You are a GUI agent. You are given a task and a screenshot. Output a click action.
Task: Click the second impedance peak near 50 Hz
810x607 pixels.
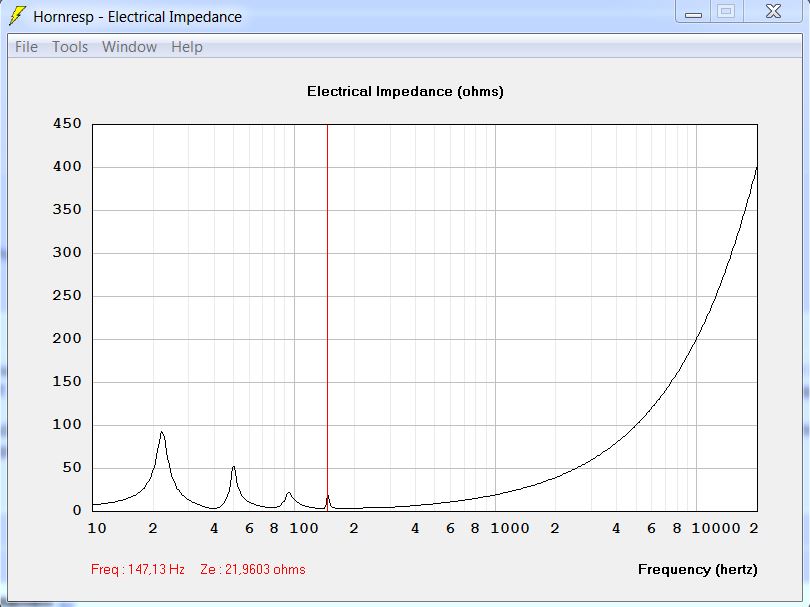[x=233, y=467]
